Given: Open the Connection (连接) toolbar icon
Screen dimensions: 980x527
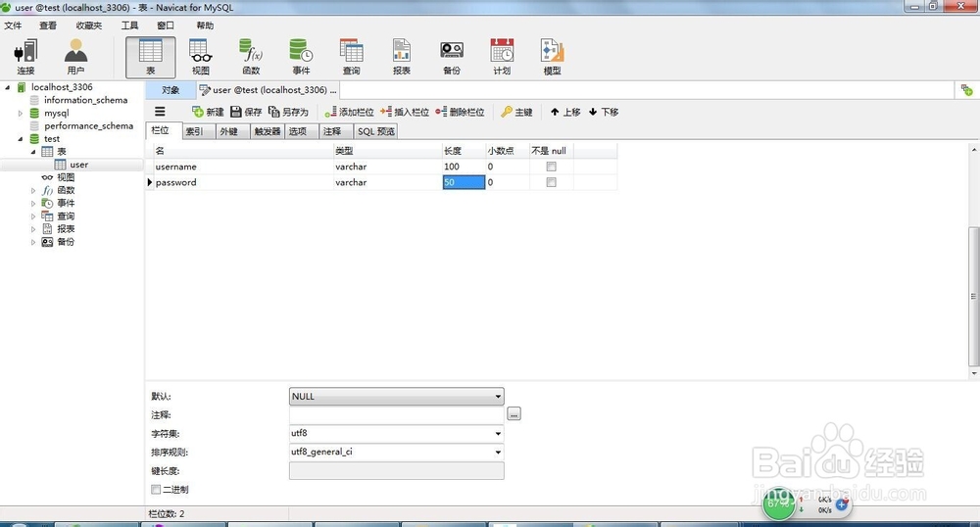Looking at the screenshot, I should click(x=25, y=58).
